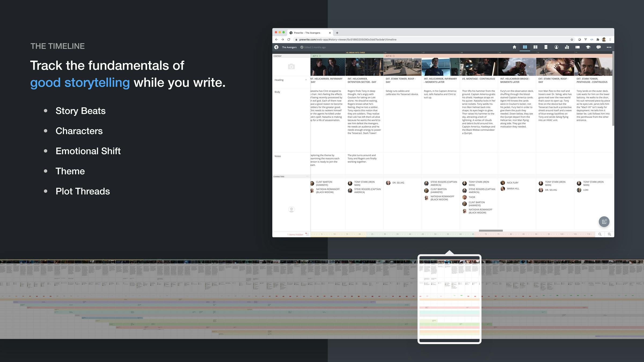This screenshot has height=362, width=644.
Task: Open the first Stark Tower roof thumbnail
Action: (x=402, y=67)
